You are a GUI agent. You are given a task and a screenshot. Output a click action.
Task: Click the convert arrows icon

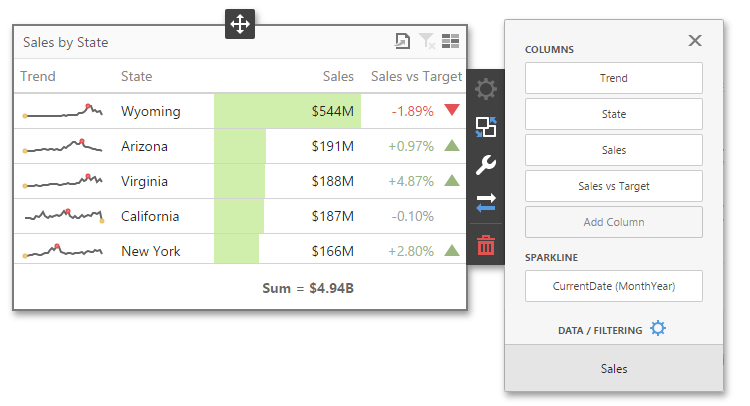tap(486, 204)
